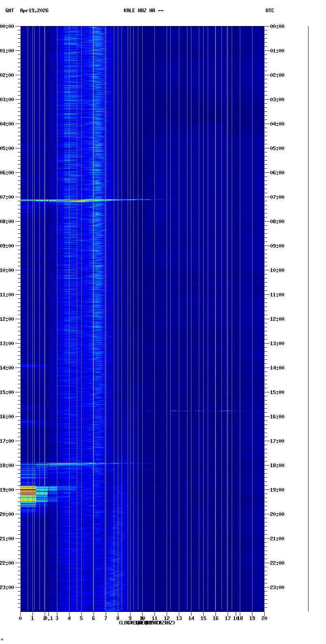Click the KALE HHZ HA station title

pyautogui.click(x=143, y=11)
